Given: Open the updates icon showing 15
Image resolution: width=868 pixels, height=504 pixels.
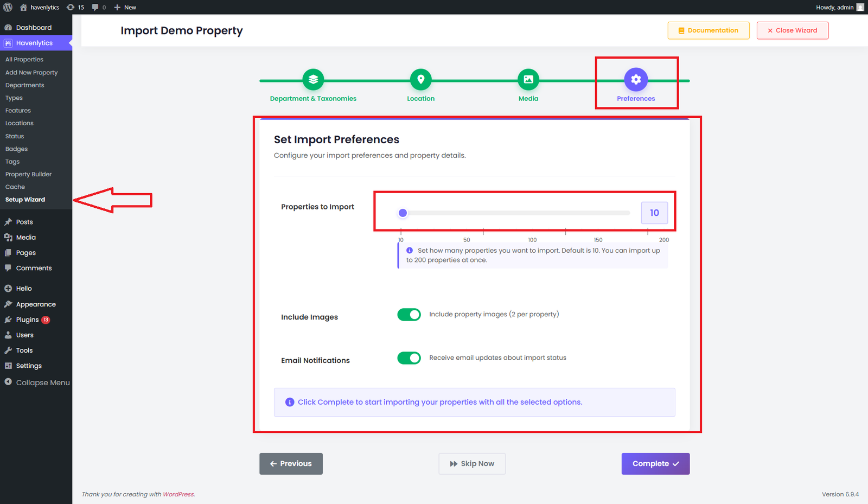Looking at the screenshot, I should [75, 7].
